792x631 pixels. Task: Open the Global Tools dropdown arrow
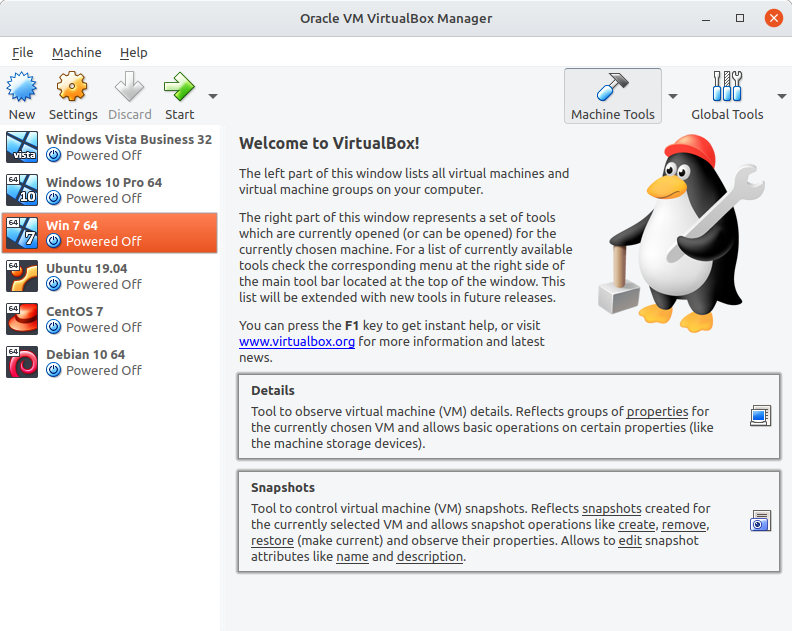point(782,96)
